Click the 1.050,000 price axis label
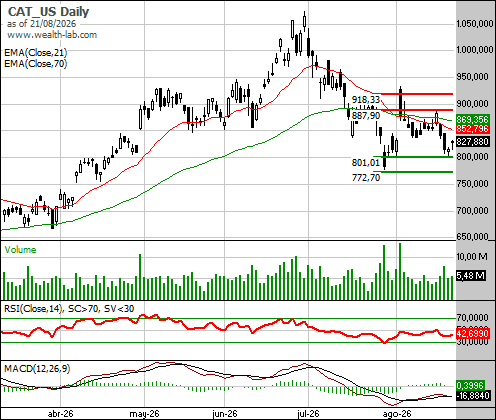 (x=475, y=24)
